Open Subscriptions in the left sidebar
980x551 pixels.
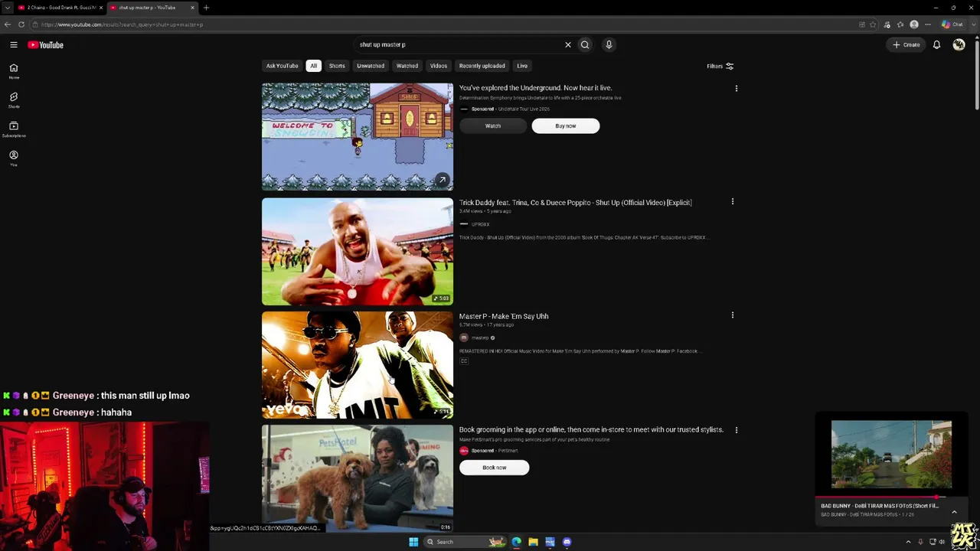(x=14, y=129)
